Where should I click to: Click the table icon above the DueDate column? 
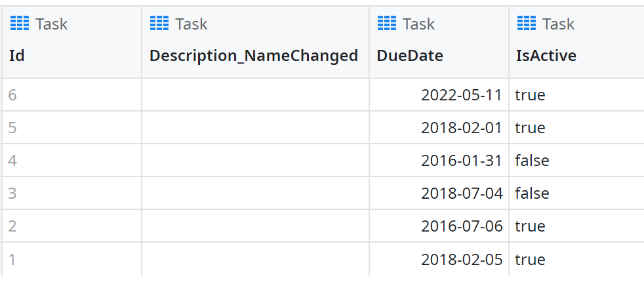(387, 24)
